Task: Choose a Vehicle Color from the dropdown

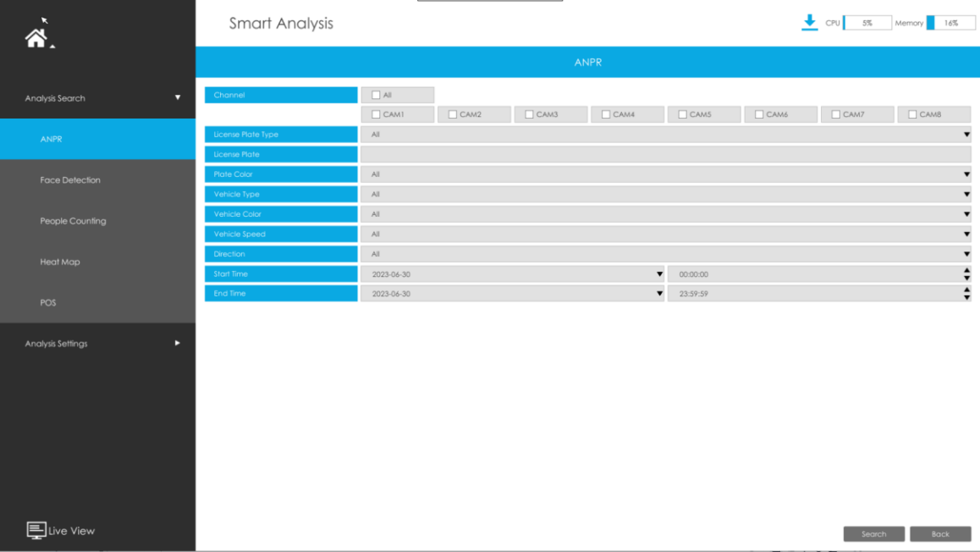Action: pyautogui.click(x=666, y=214)
